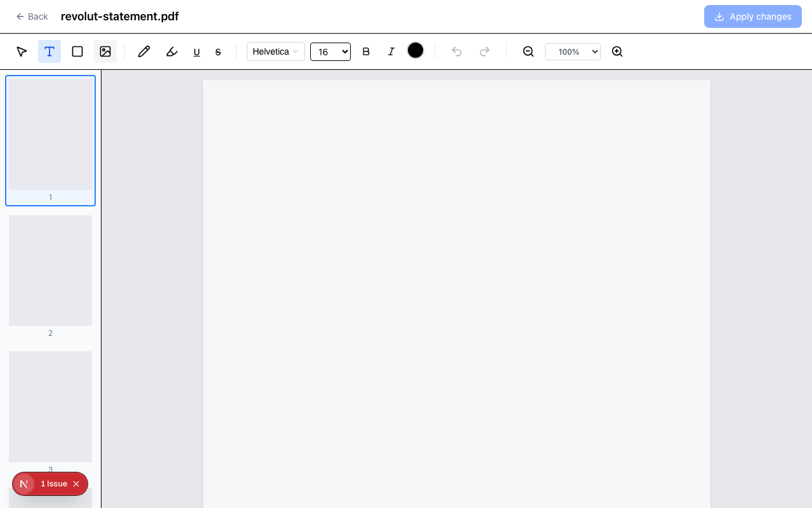Select the pointer selection tool

tap(22, 51)
